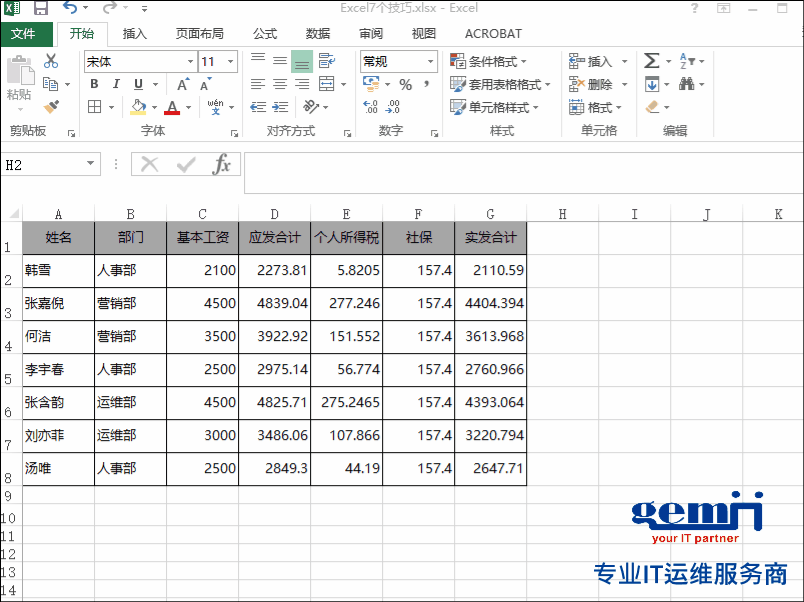Viewport: 804px width, 602px height.
Task: Click the Cut scissors icon
Action: [x=51, y=62]
